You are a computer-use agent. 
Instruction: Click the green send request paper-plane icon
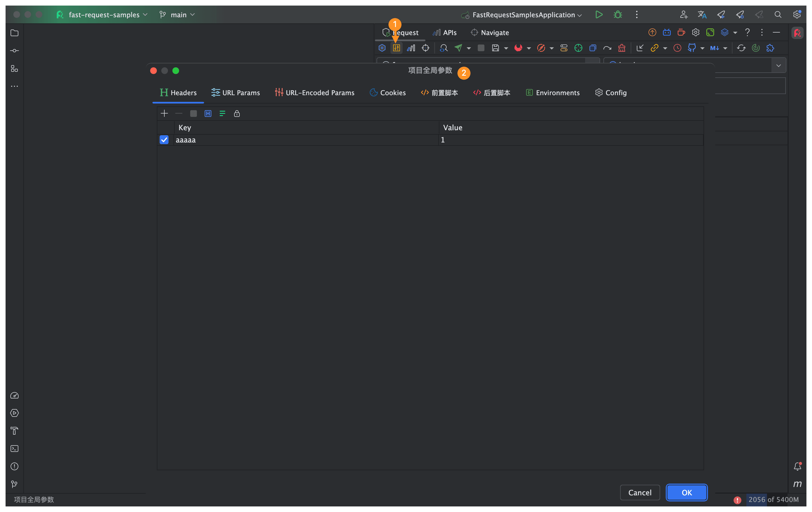coord(458,48)
